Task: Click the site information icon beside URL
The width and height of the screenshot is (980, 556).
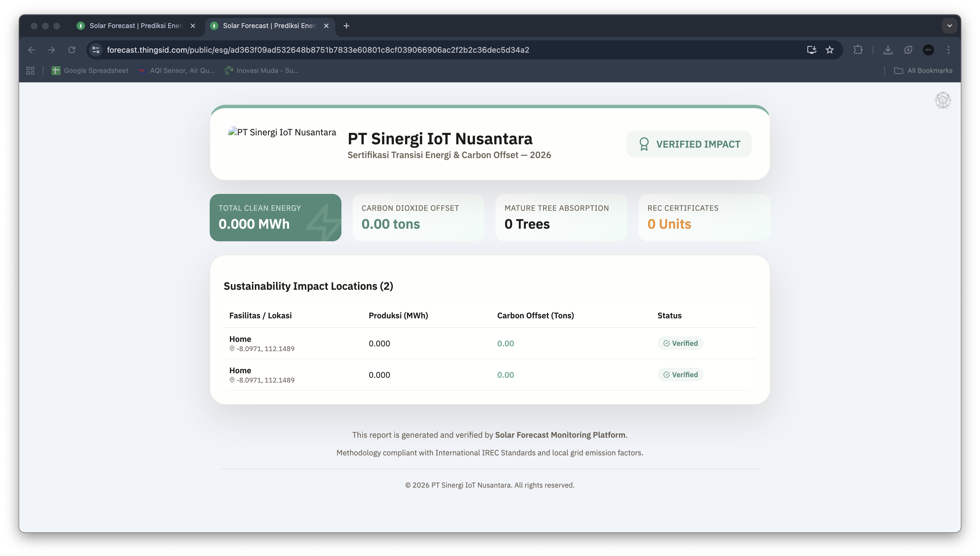Action: pos(96,50)
